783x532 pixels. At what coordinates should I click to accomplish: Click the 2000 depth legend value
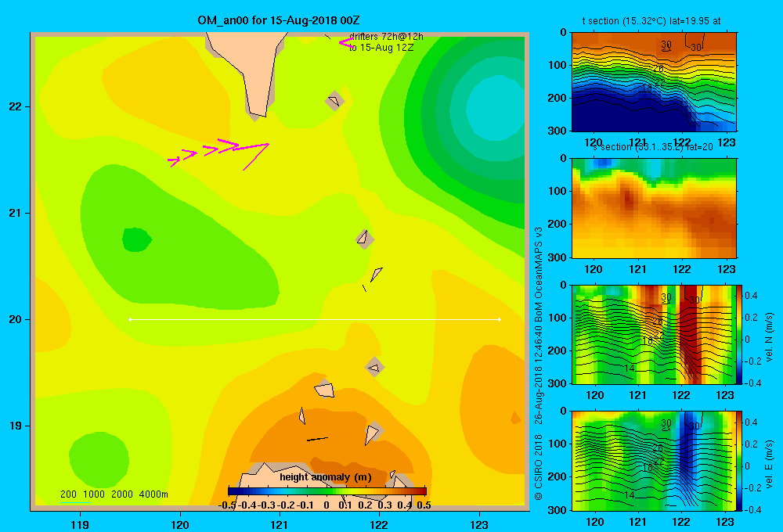point(122,494)
